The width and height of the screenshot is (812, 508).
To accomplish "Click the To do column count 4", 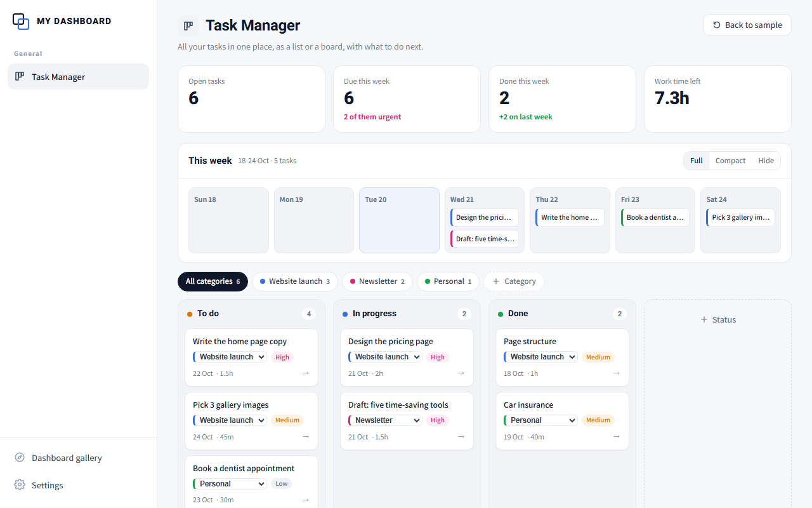I will (309, 314).
